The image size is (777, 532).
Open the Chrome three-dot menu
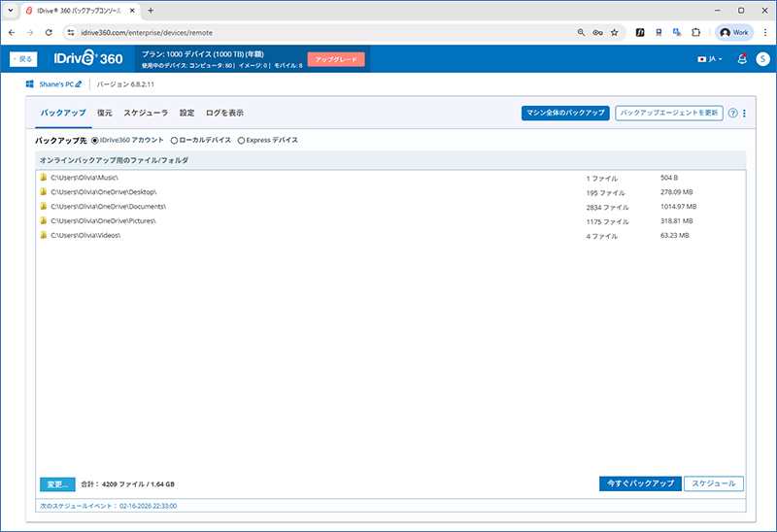(763, 32)
